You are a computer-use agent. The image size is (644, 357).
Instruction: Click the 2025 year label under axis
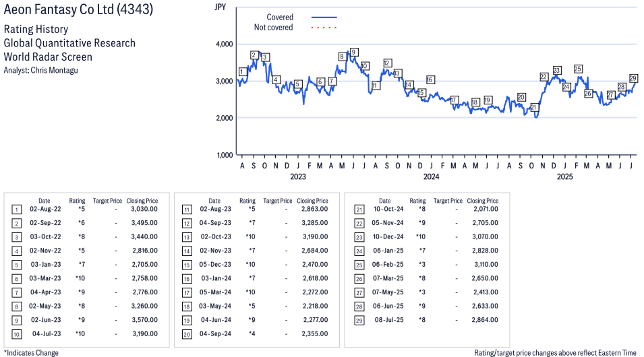point(564,176)
